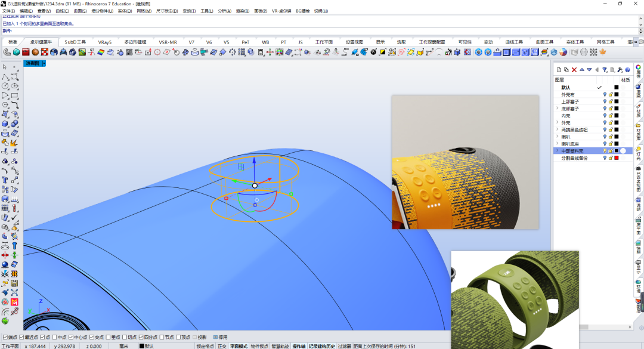This screenshot has height=349, width=644.
Task: Click the red delete layer icon
Action: tap(574, 70)
